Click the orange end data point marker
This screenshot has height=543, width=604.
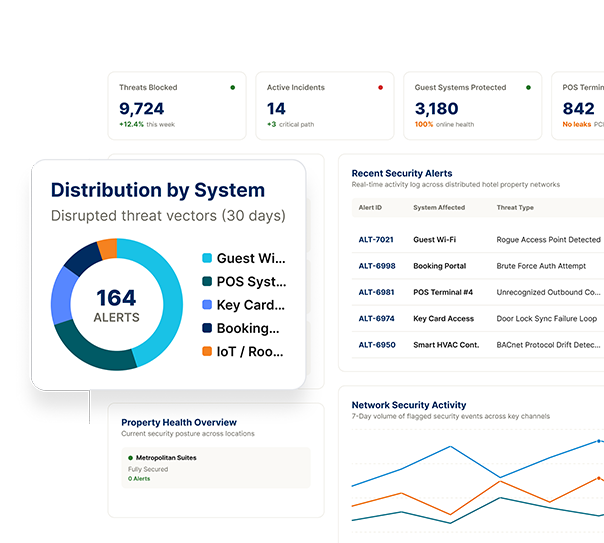(599, 478)
